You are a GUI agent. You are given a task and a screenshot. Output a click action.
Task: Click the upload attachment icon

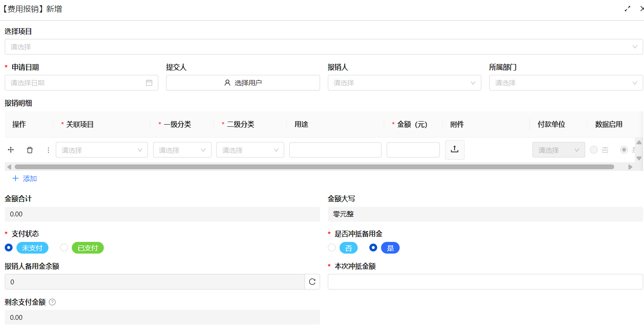pyautogui.click(x=455, y=150)
